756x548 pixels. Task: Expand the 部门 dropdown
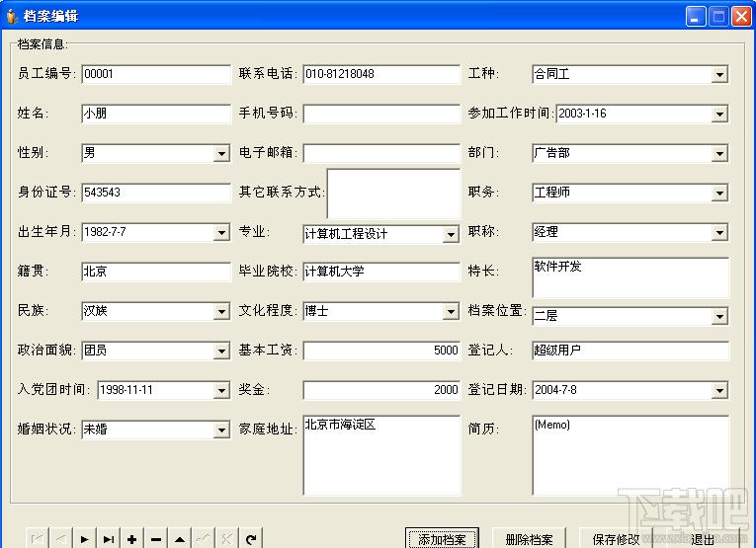tap(719, 154)
